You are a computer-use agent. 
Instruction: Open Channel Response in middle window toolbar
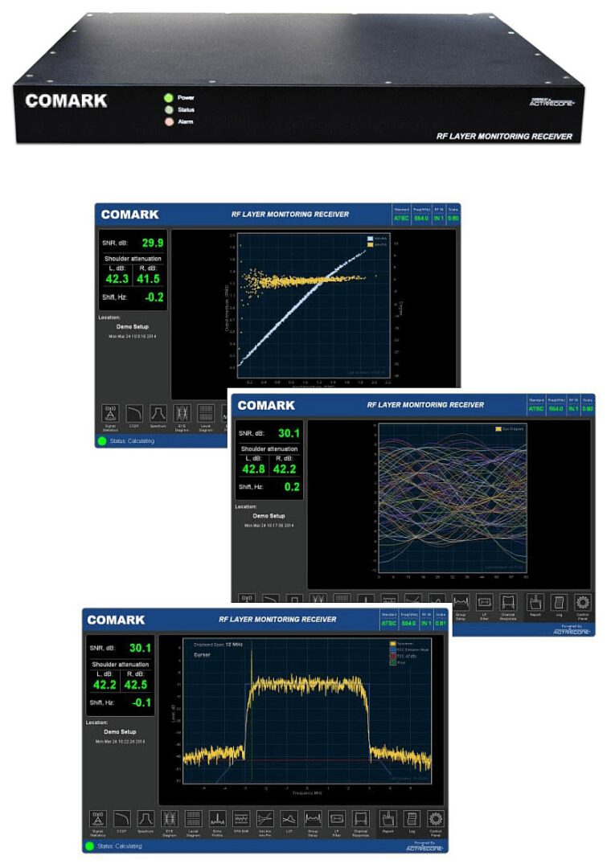pos(508,602)
